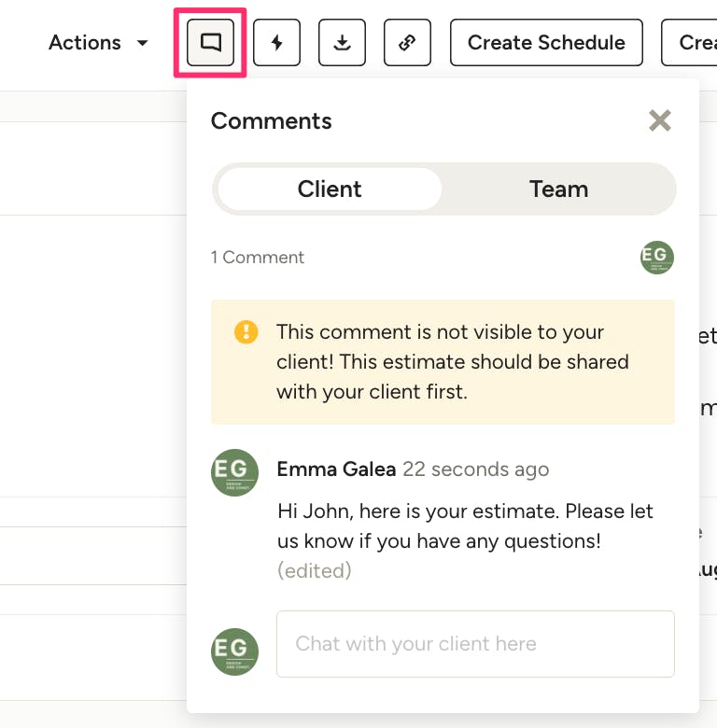Click the not-visible-to-client warning message
This screenshot has width=717, height=728.
[x=453, y=362]
